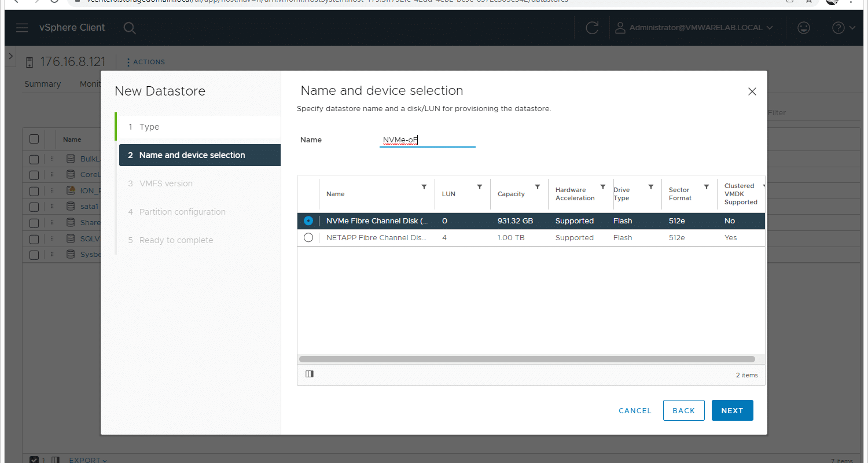Open the Administrator@VMWARELAB.LOCAL user dropdown

click(x=694, y=28)
